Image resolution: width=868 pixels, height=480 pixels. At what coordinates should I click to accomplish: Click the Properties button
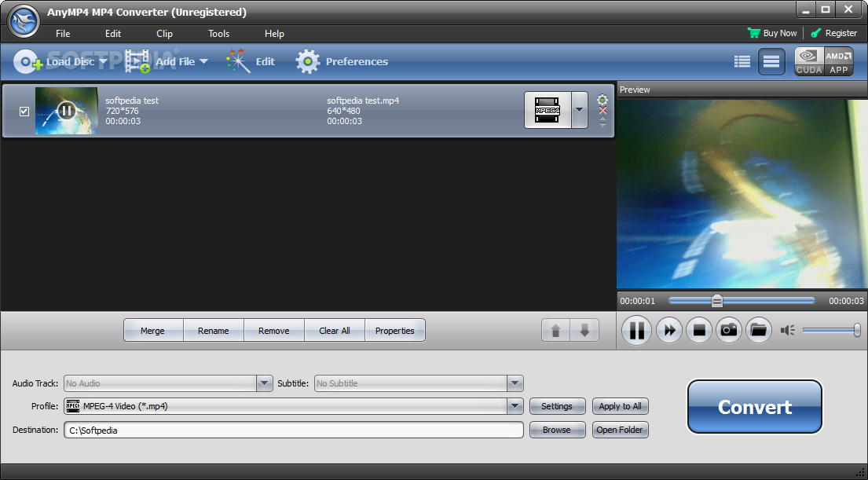coord(394,331)
